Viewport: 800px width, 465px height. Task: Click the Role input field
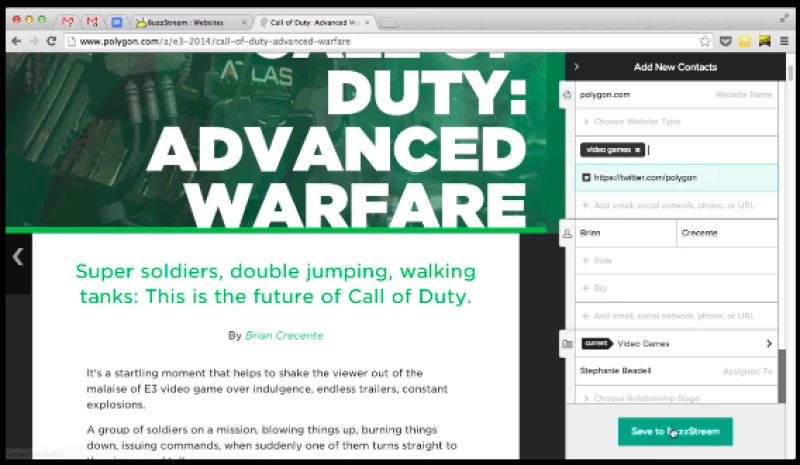click(675, 260)
